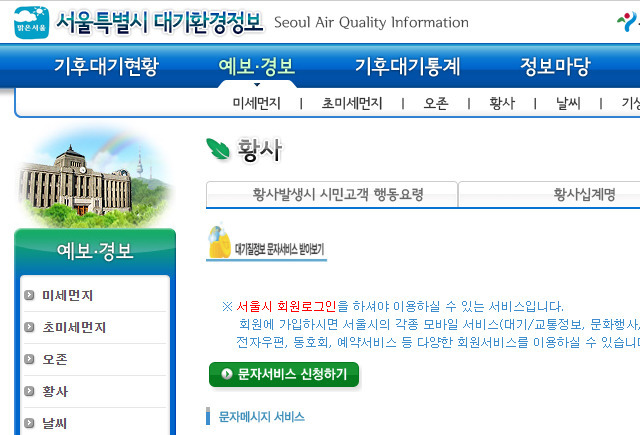This screenshot has width=640, height=435.
Task: Open sidebar 황사 link
Action: (x=55, y=391)
